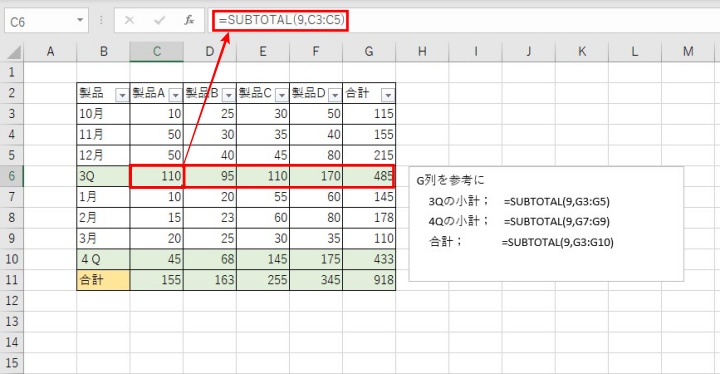Viewport: 720px width, 374px height.
Task: Click the 2月 cell
Action: (103, 217)
